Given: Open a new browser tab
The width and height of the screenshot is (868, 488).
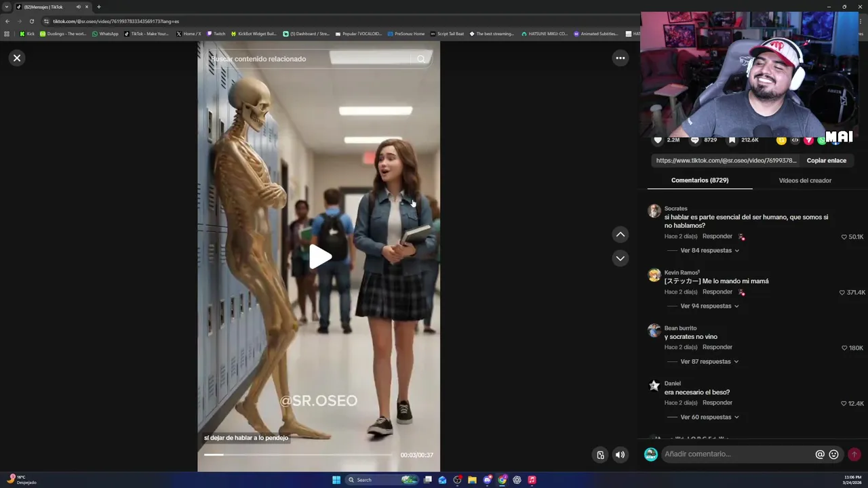Looking at the screenshot, I should pos(98,7).
